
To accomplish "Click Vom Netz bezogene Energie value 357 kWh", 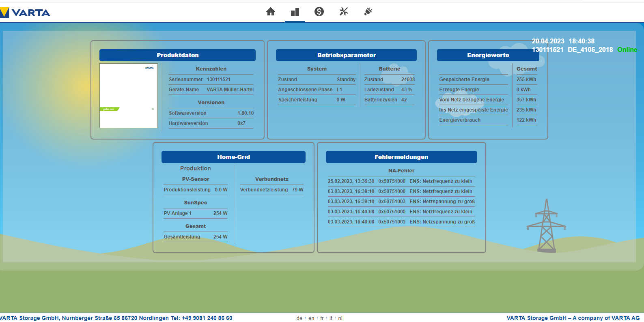I will [526, 100].
